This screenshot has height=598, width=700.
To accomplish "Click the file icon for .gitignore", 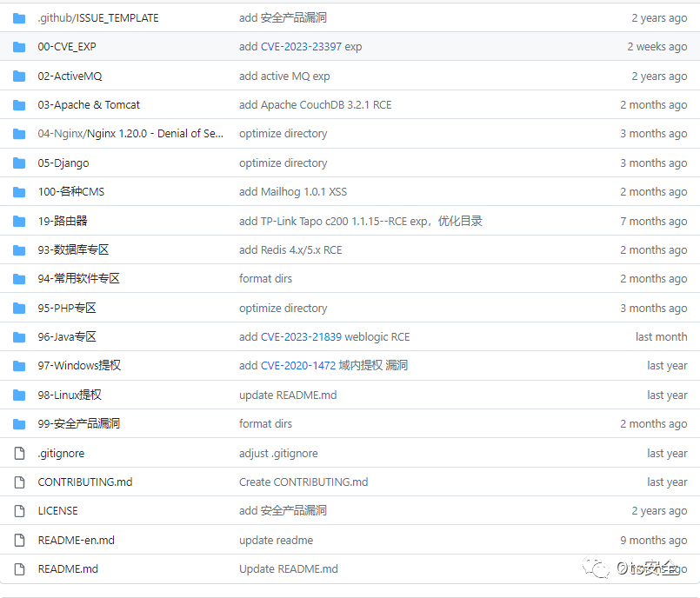I will (x=20, y=454).
